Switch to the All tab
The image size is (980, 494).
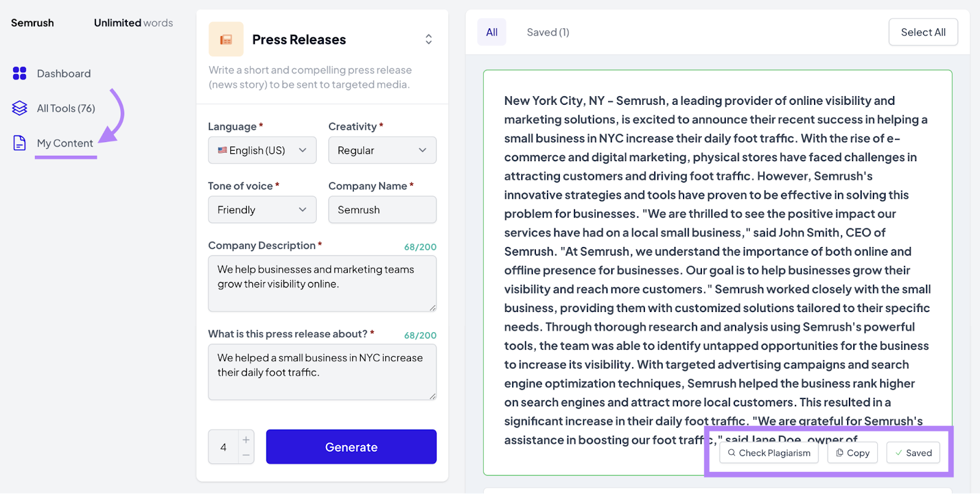tap(492, 32)
